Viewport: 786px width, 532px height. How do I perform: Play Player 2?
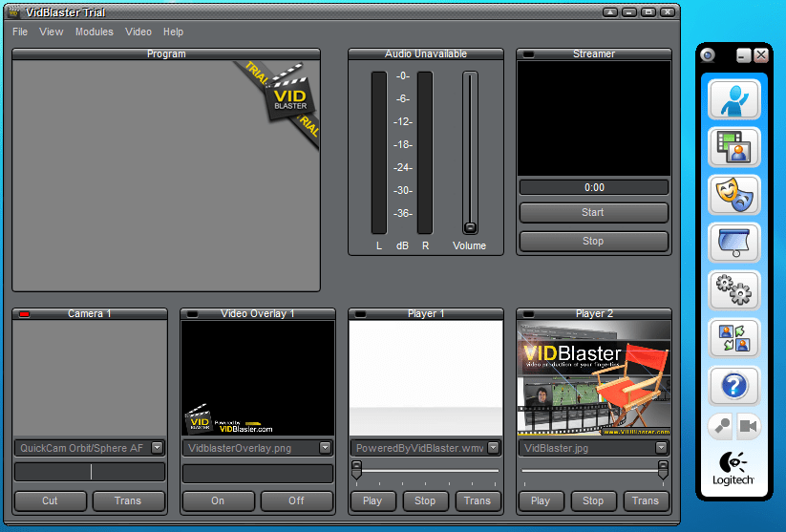point(541,500)
